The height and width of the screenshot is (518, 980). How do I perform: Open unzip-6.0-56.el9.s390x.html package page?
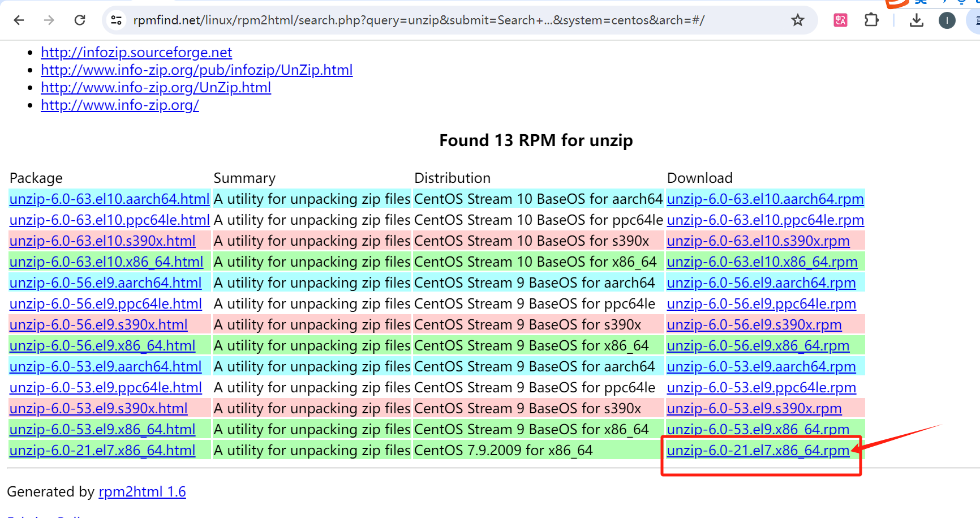tap(98, 324)
